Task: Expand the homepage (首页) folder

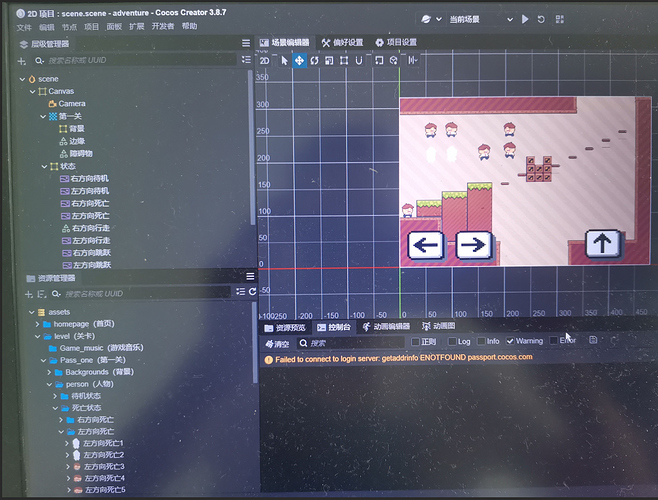Action: [x=37, y=324]
